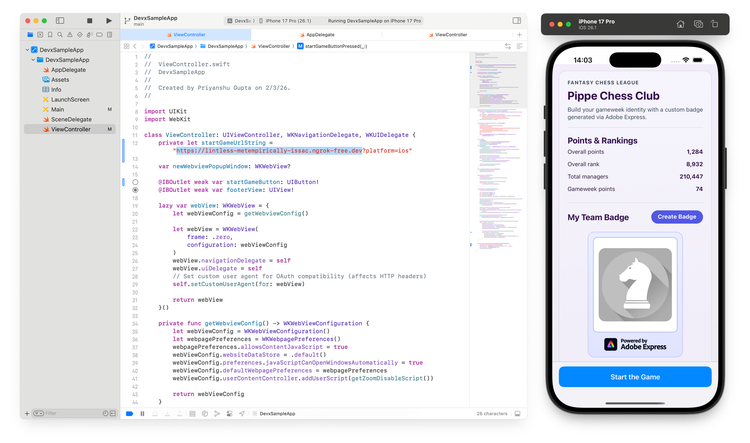Collapse the DevxSampleApp folder group
This screenshot has height=443, width=750.
tap(33, 60)
